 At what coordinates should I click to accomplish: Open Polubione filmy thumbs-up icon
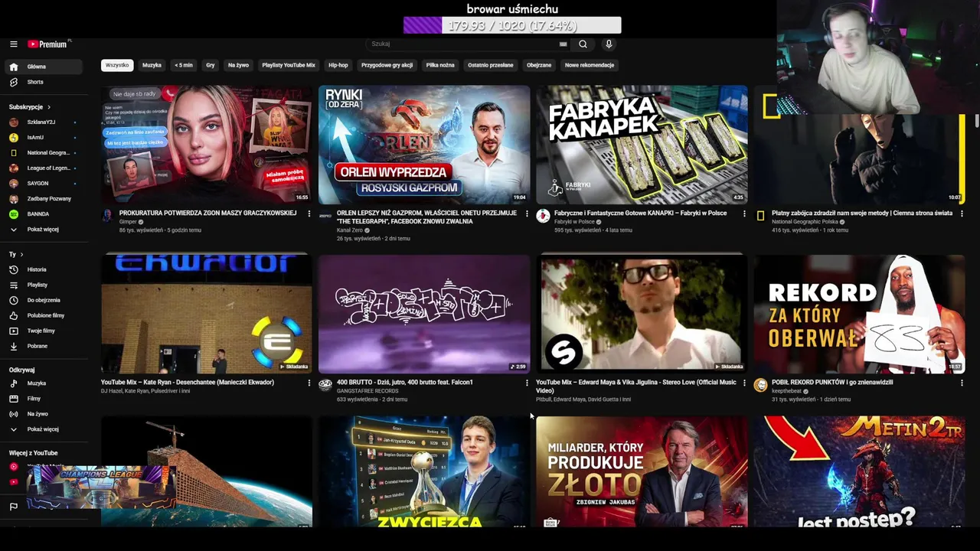click(x=13, y=315)
